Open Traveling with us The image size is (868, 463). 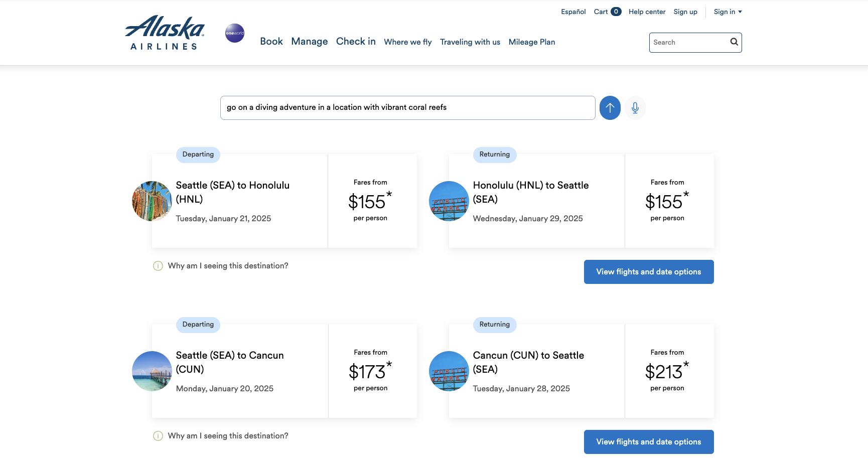470,42
